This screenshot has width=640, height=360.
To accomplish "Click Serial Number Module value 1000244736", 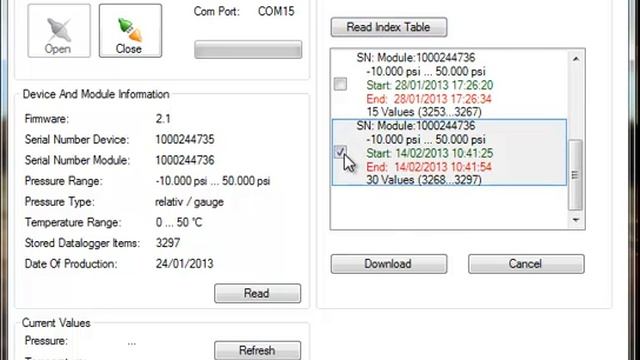I will (185, 160).
